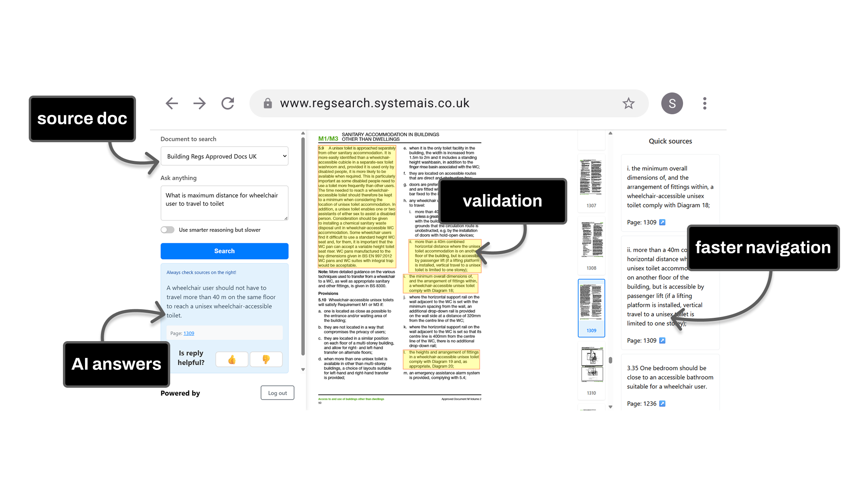
Task: Click thumbs up feedback icon
Action: pyautogui.click(x=232, y=359)
